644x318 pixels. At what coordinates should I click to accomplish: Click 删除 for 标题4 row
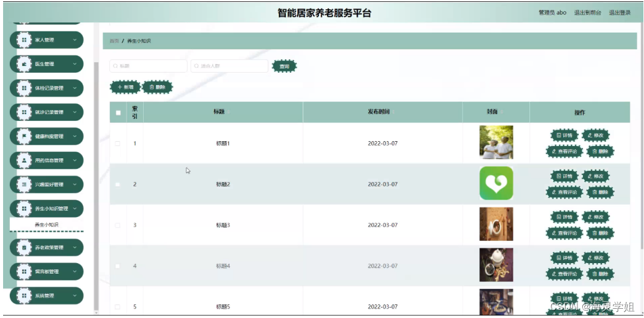click(600, 274)
